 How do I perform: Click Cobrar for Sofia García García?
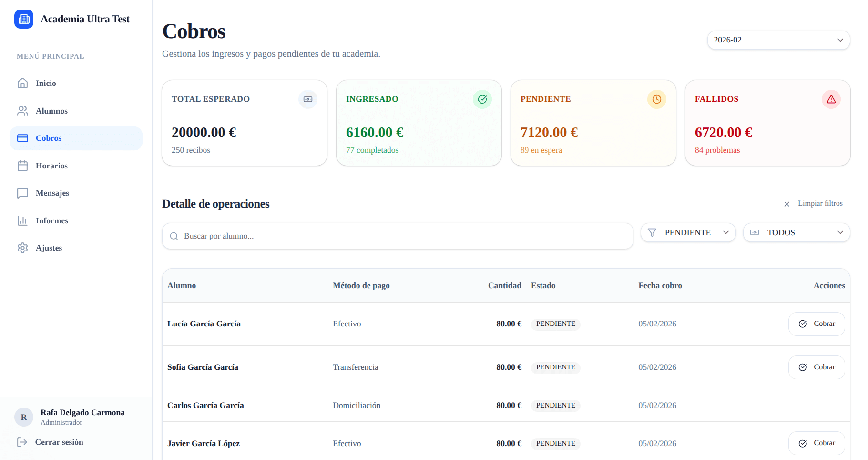tap(817, 367)
